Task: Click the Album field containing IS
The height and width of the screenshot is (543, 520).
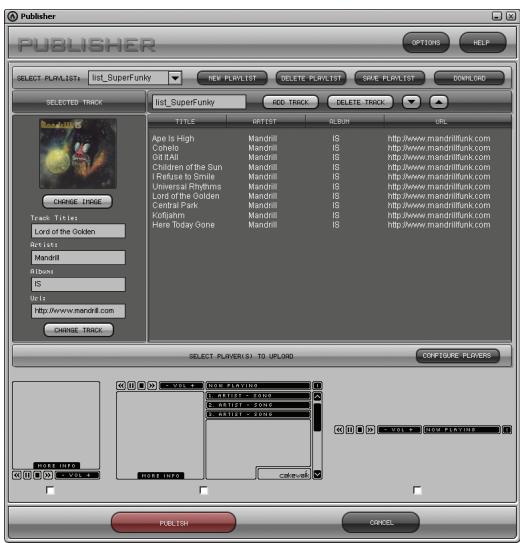Action: [x=78, y=284]
